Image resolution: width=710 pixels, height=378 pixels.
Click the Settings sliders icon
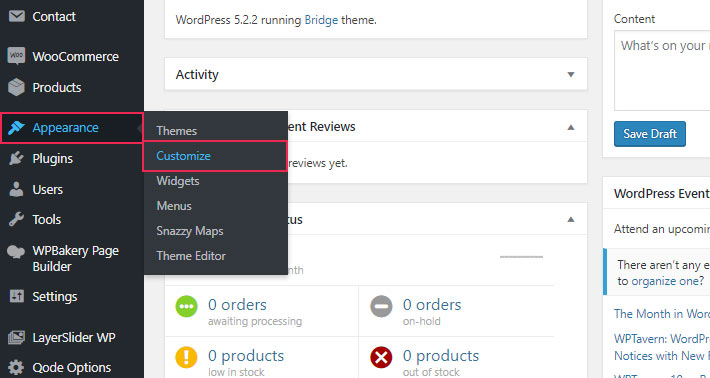click(16, 297)
